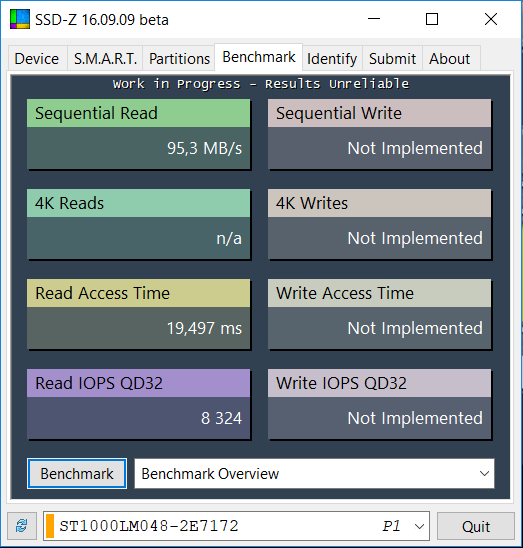
Task: Select the ST1000LM048-2E7172 drive combo box
Action: (236, 526)
